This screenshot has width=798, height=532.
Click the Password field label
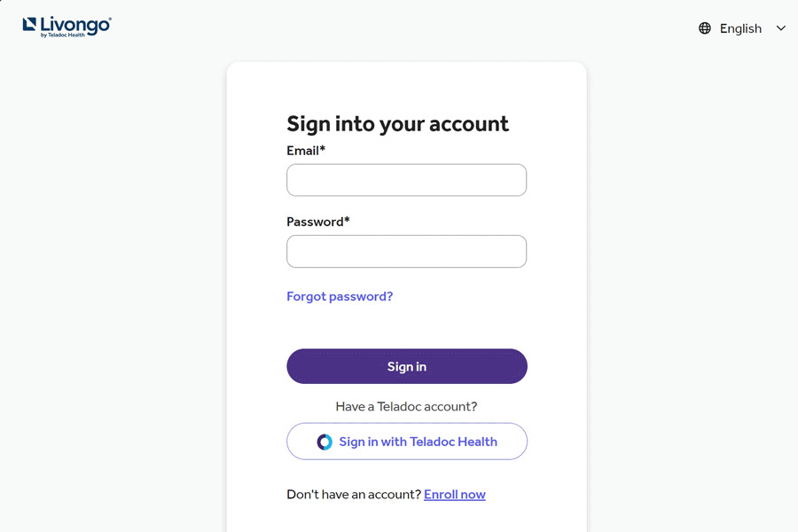[x=315, y=222]
